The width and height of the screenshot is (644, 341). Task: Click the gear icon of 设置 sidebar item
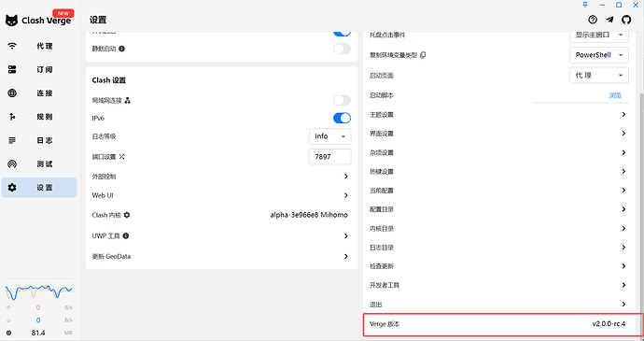[12, 188]
